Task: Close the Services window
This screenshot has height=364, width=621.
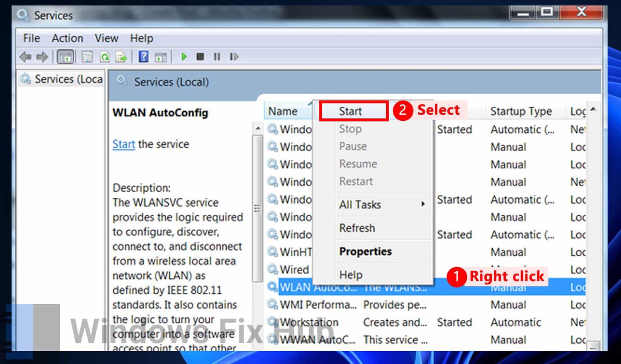Action: (x=581, y=12)
